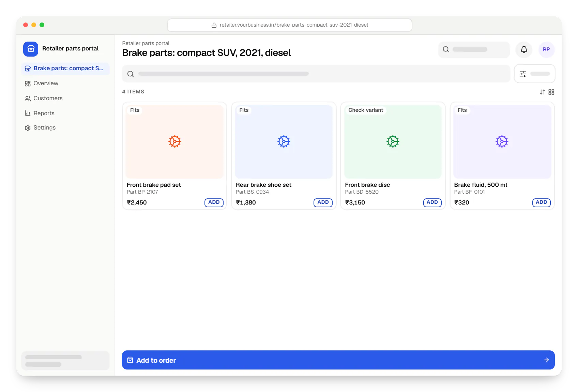Open Overview in the sidebar

(65, 84)
